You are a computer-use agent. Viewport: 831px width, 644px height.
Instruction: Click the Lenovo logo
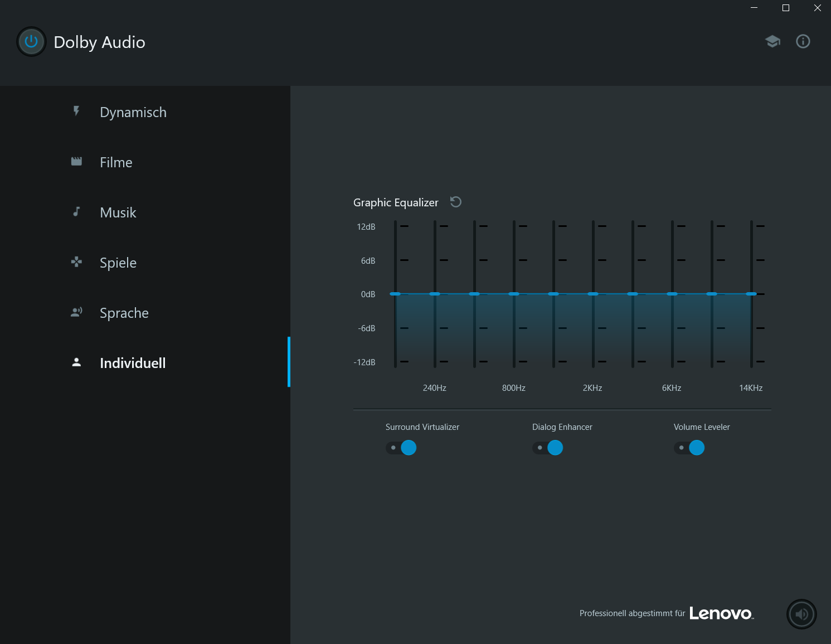point(721,613)
